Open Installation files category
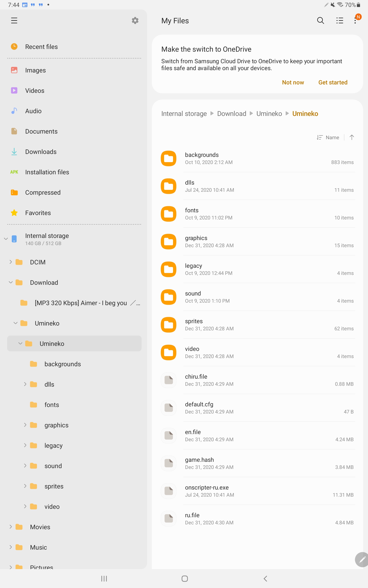The height and width of the screenshot is (588, 368). pos(74,172)
